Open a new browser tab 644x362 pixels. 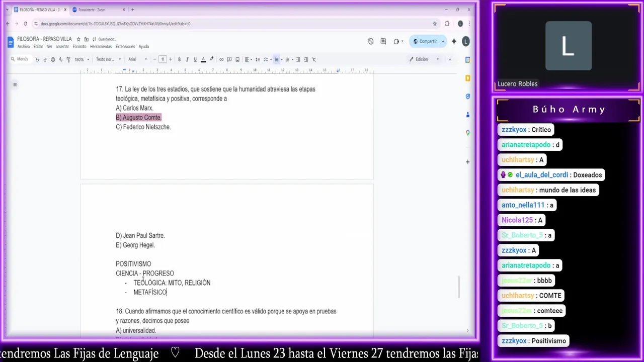coord(132,10)
